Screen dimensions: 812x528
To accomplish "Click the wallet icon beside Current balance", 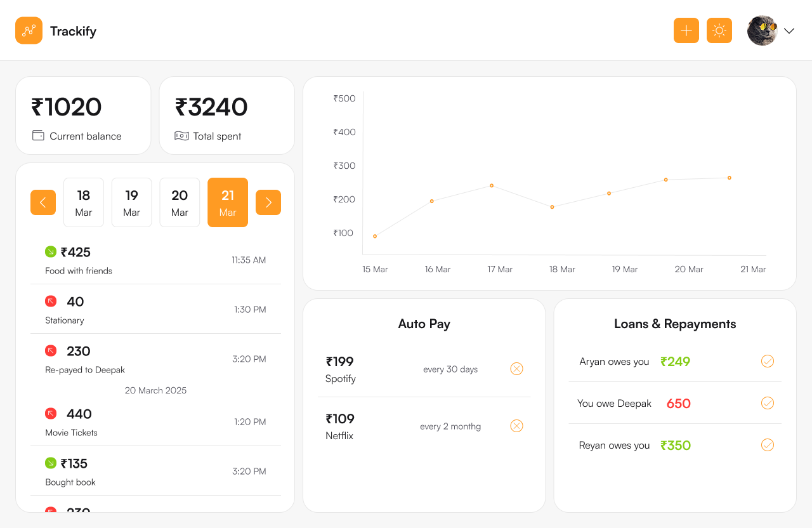I will coord(38,136).
